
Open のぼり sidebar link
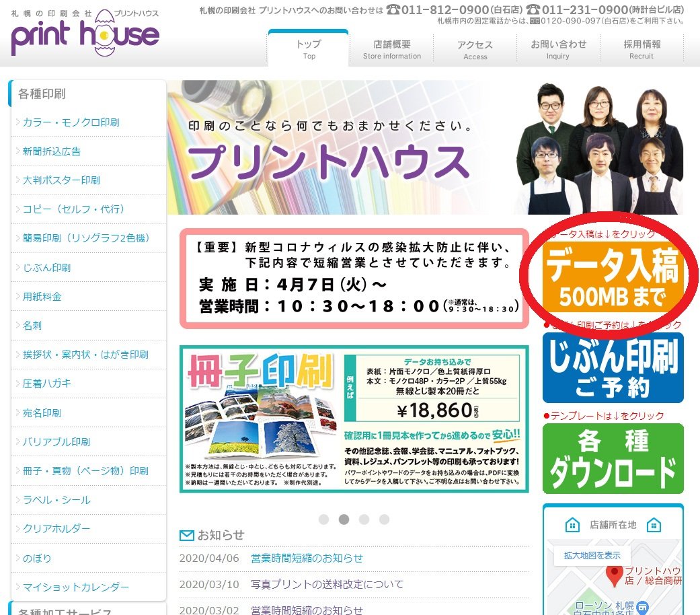click(36, 558)
